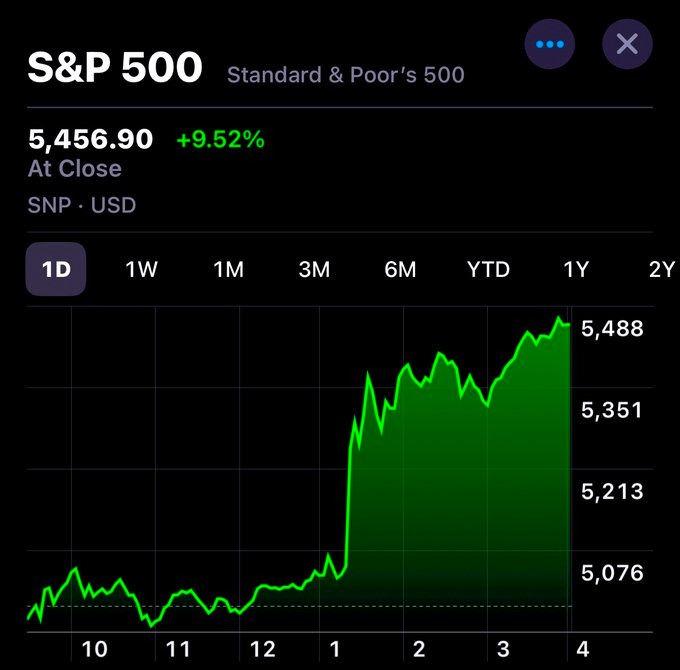Select the 2Y time range
The height and width of the screenshot is (670, 680).
pos(661,269)
